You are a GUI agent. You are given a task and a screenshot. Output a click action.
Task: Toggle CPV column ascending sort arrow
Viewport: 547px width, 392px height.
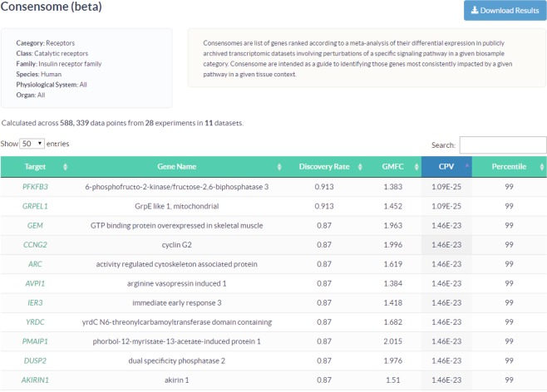(466, 165)
